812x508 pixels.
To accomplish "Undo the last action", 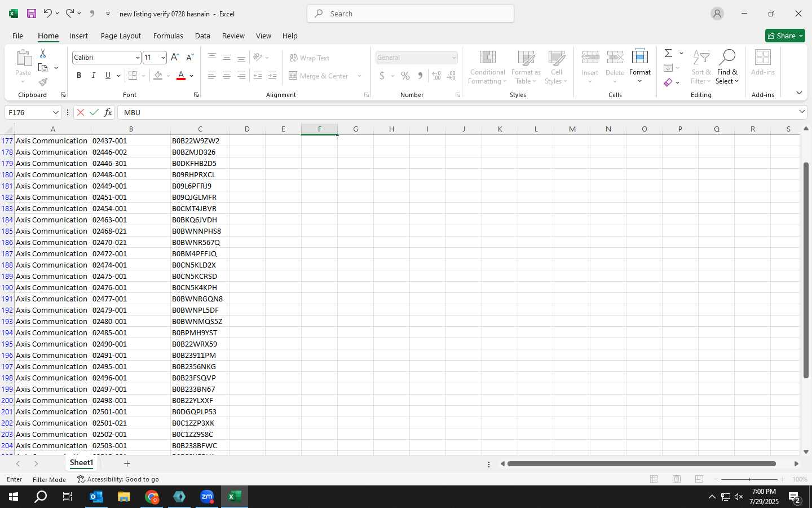I will click(x=47, y=14).
